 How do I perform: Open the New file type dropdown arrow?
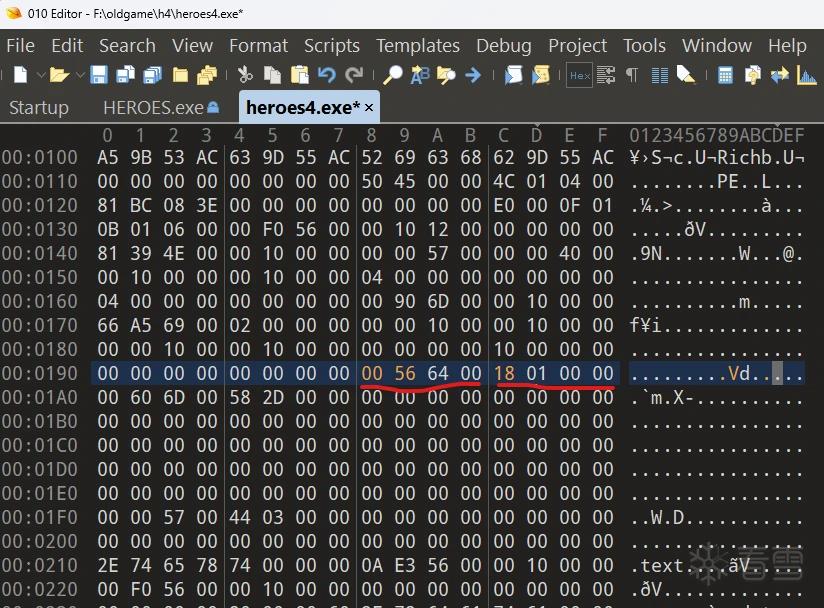(x=40, y=75)
